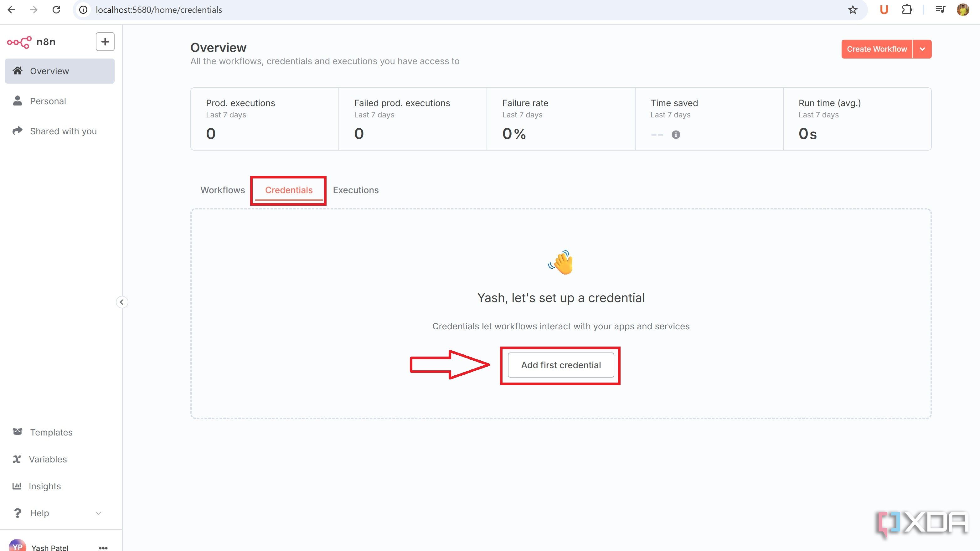
Task: Open the browser media control icon
Action: tap(941, 9)
